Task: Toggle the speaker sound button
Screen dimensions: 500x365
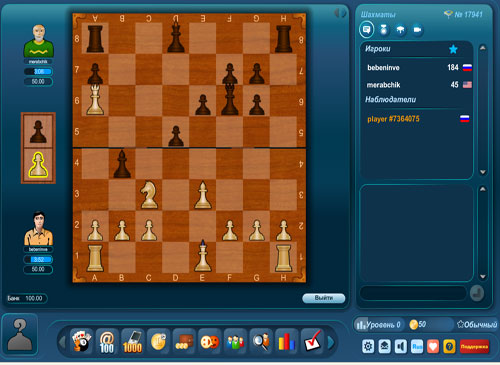Action: click(x=401, y=347)
